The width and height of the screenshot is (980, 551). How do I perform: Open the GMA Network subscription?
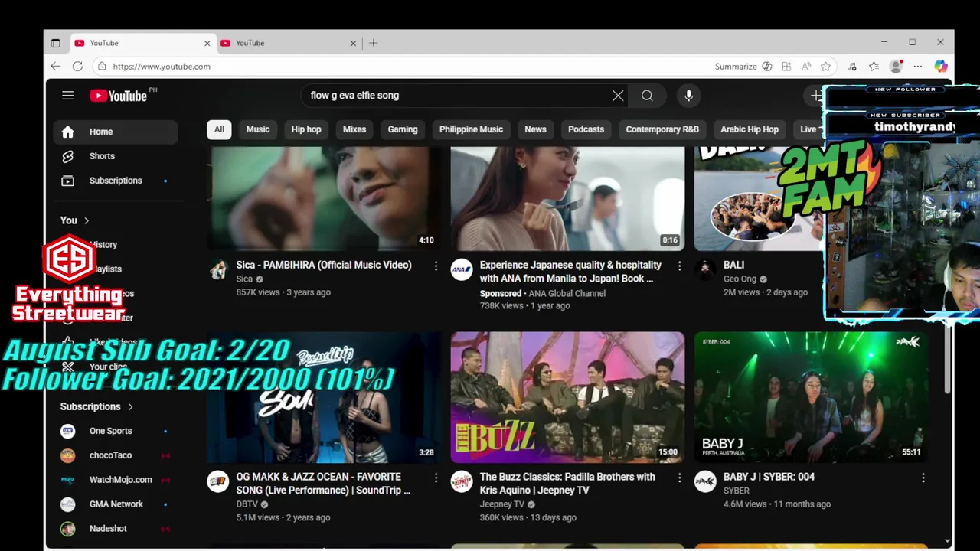pos(115,504)
